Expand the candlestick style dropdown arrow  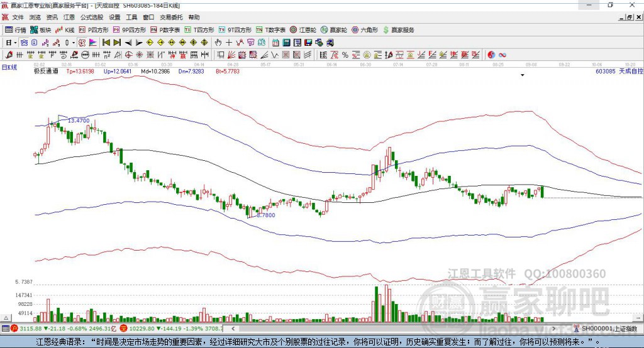coord(74,43)
